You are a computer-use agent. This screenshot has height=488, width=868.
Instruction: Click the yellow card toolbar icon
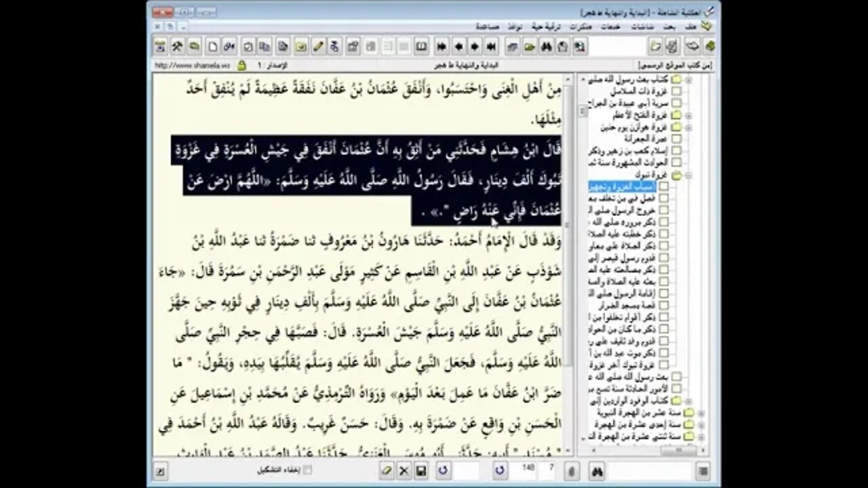[x=300, y=46]
